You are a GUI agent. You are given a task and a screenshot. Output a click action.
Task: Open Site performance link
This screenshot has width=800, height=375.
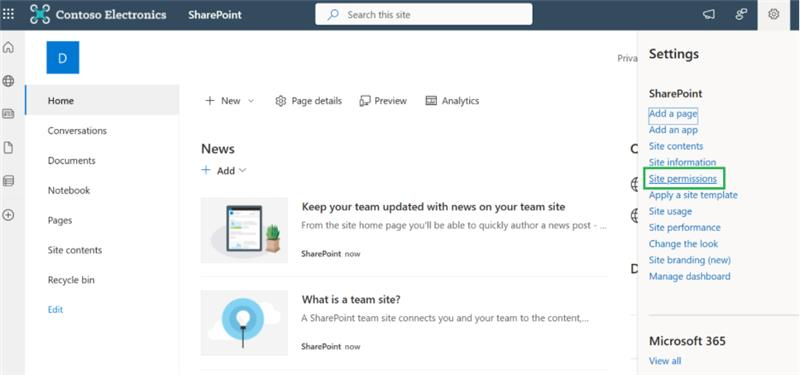pyautogui.click(x=685, y=228)
